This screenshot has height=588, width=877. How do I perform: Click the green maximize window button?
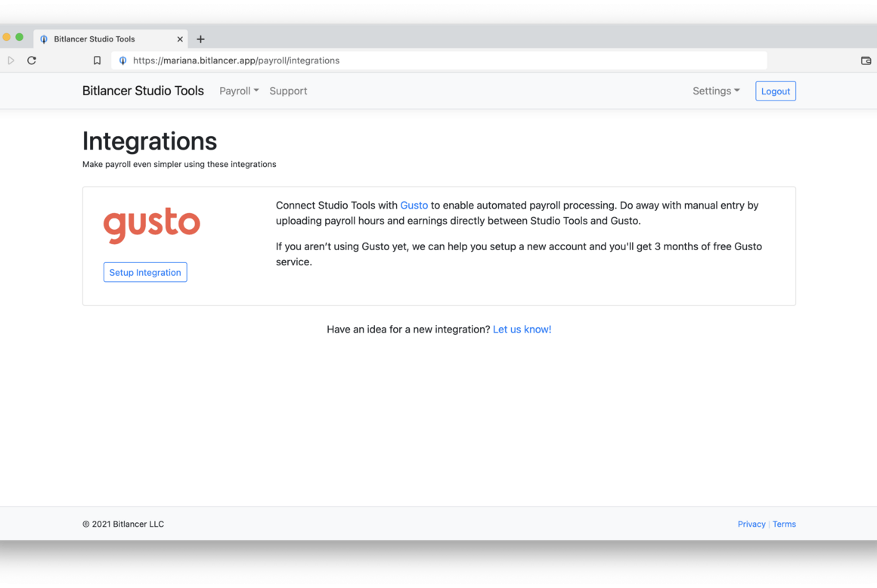coord(20,37)
